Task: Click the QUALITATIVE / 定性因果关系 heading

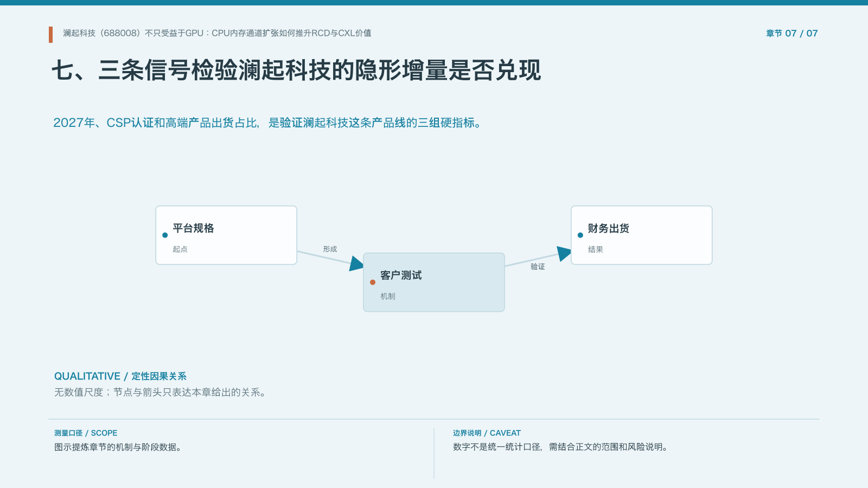Action: click(x=120, y=376)
